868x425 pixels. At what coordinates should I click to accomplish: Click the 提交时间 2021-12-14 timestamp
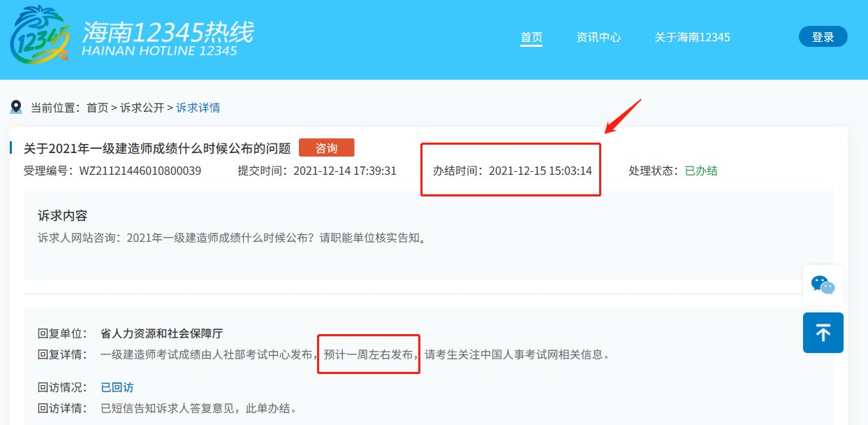coord(345,171)
